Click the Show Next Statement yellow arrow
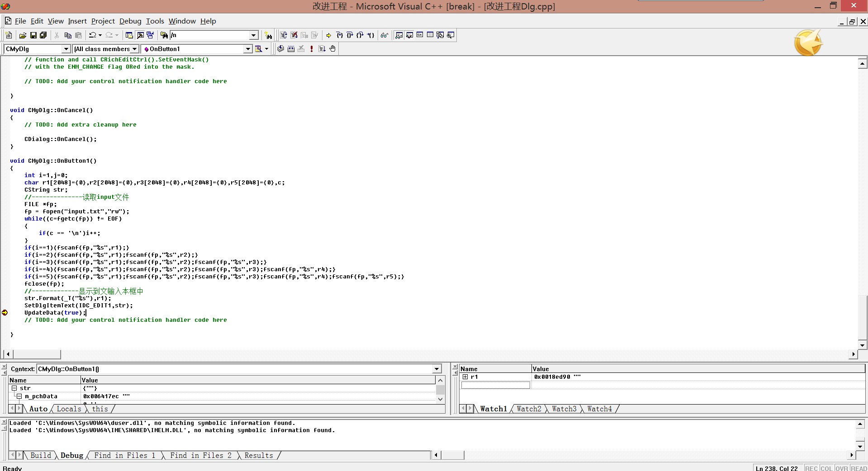Screen dimensions: 868x471 coord(329,35)
